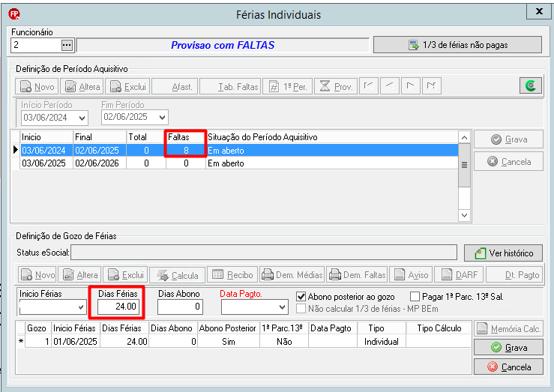
Task: Print Dem. Faltas report
Action: coord(357,275)
